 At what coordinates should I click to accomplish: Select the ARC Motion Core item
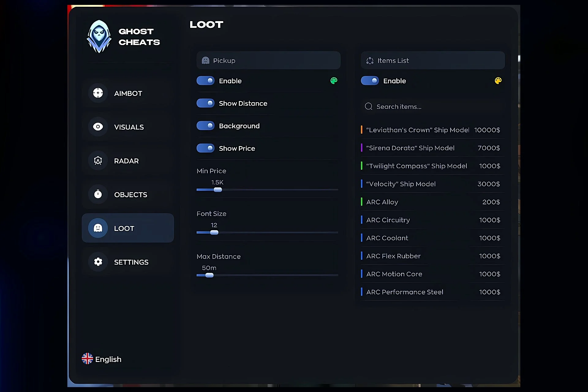433,274
